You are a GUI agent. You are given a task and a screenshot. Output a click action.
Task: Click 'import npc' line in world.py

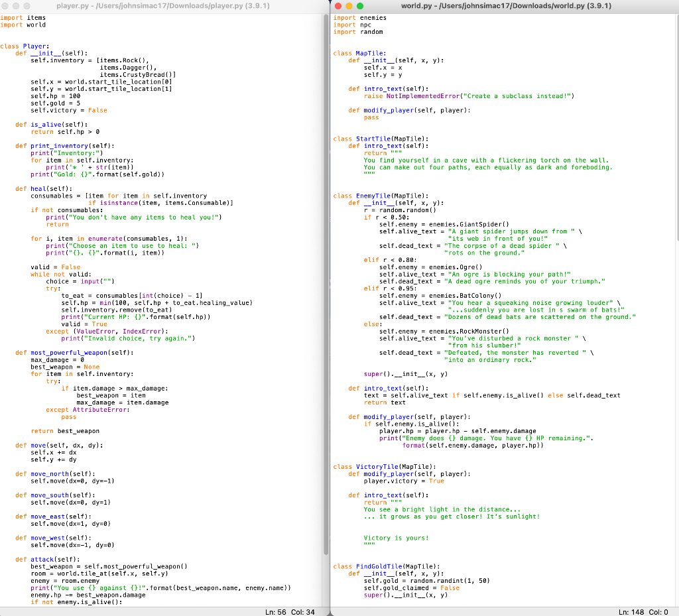coord(352,25)
